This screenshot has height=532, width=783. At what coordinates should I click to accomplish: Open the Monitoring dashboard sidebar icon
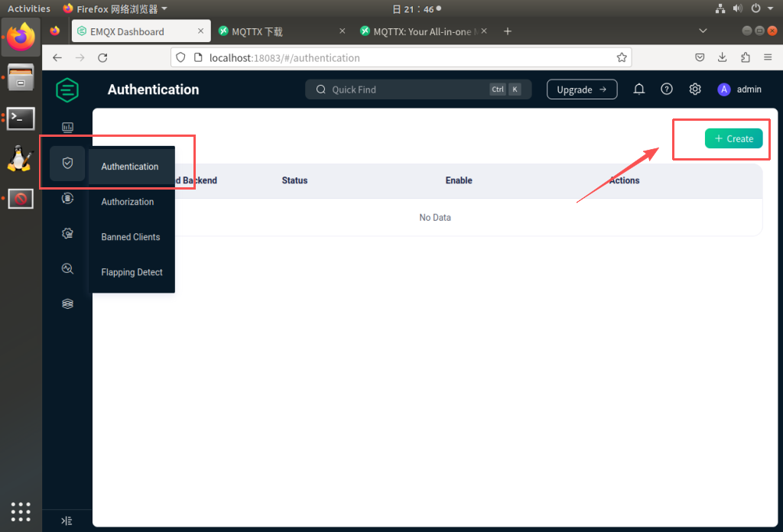click(67, 128)
